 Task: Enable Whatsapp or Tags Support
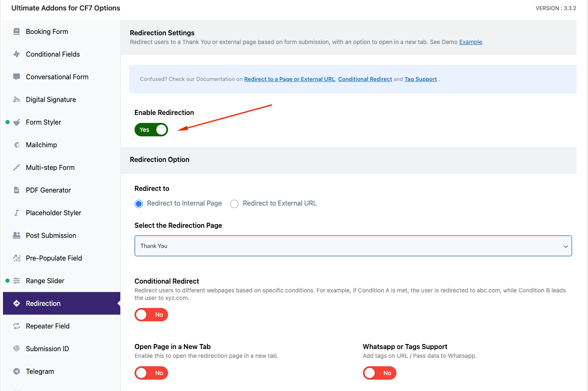pyautogui.click(x=380, y=373)
